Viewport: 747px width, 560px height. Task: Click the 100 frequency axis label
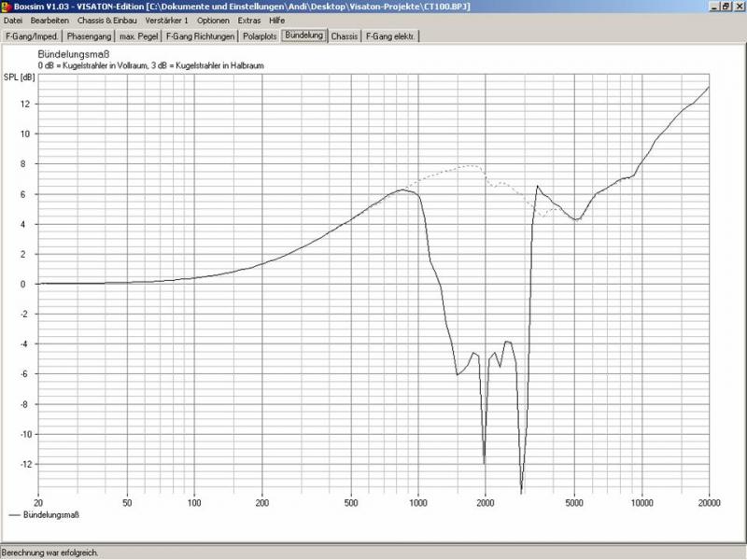pyautogui.click(x=194, y=503)
